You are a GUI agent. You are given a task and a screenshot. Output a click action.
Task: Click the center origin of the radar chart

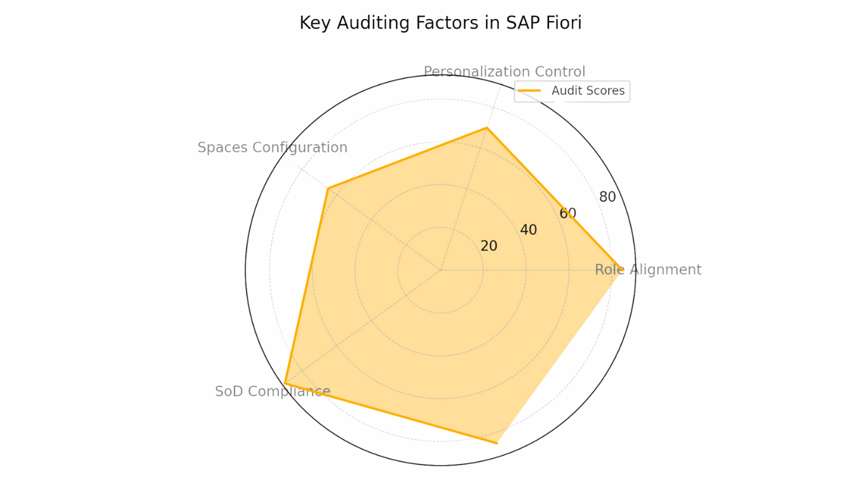click(440, 270)
